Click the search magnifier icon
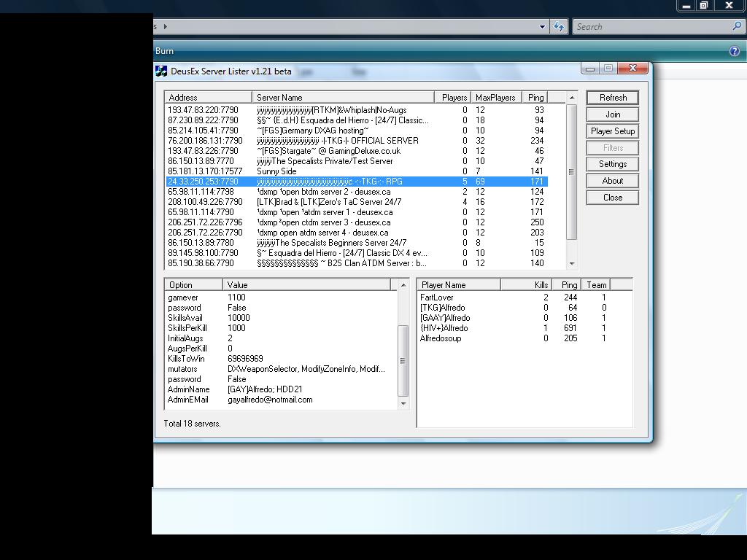This screenshot has width=747, height=560. pyautogui.click(x=737, y=26)
